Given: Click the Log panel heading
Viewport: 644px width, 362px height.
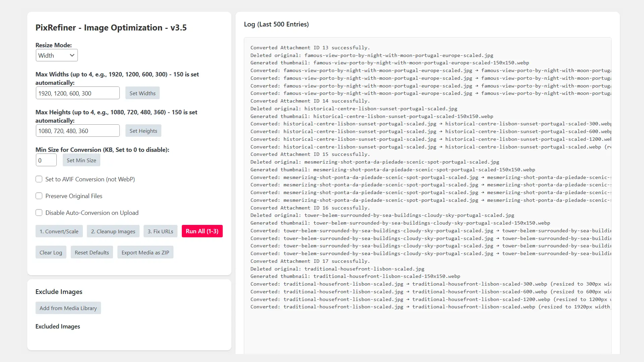Looking at the screenshot, I should click(x=276, y=24).
